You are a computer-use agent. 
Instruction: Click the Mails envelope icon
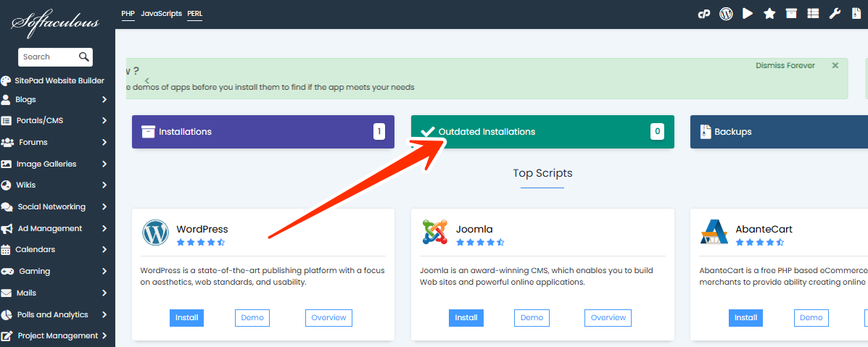7,293
